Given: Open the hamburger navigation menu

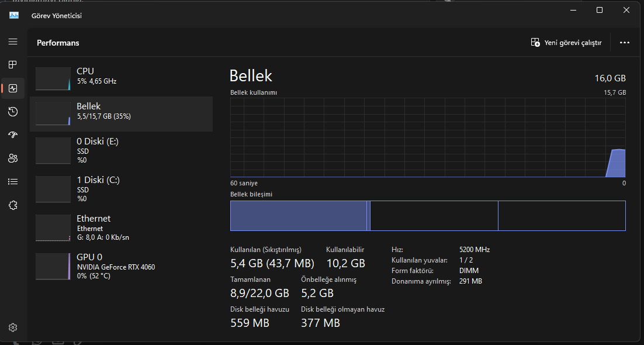Looking at the screenshot, I should 13,42.
